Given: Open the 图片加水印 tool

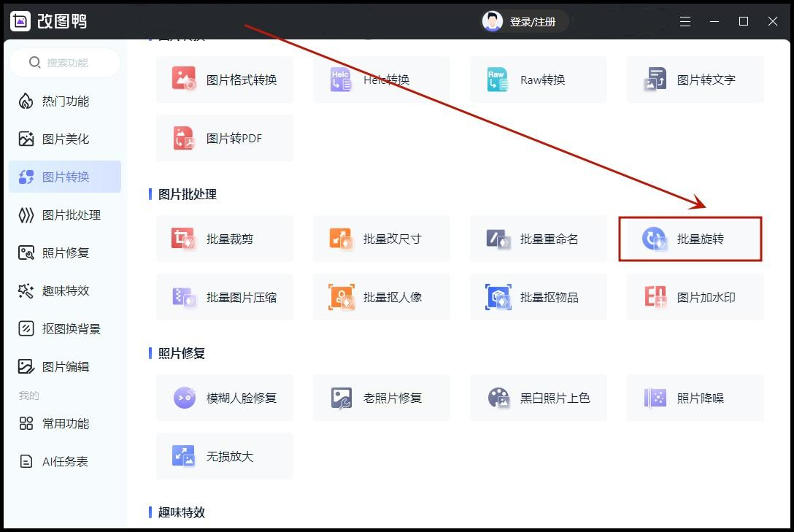Looking at the screenshot, I should pos(695,297).
